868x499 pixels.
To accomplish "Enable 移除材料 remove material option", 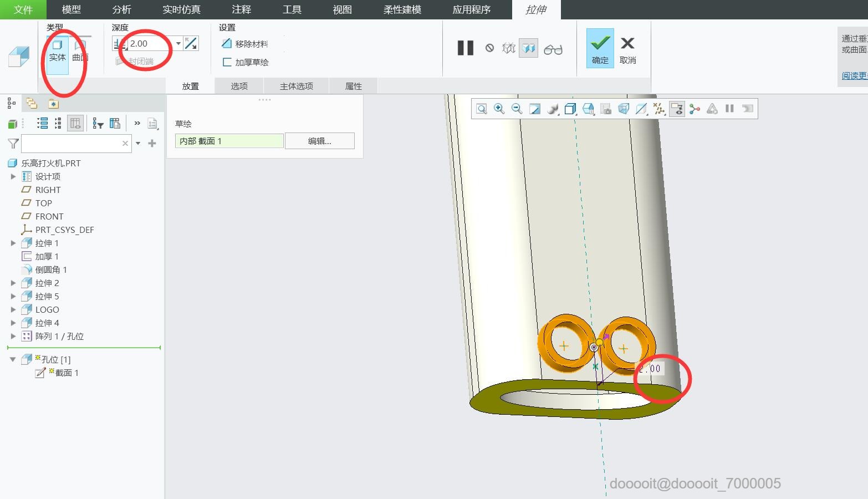I will (x=227, y=43).
